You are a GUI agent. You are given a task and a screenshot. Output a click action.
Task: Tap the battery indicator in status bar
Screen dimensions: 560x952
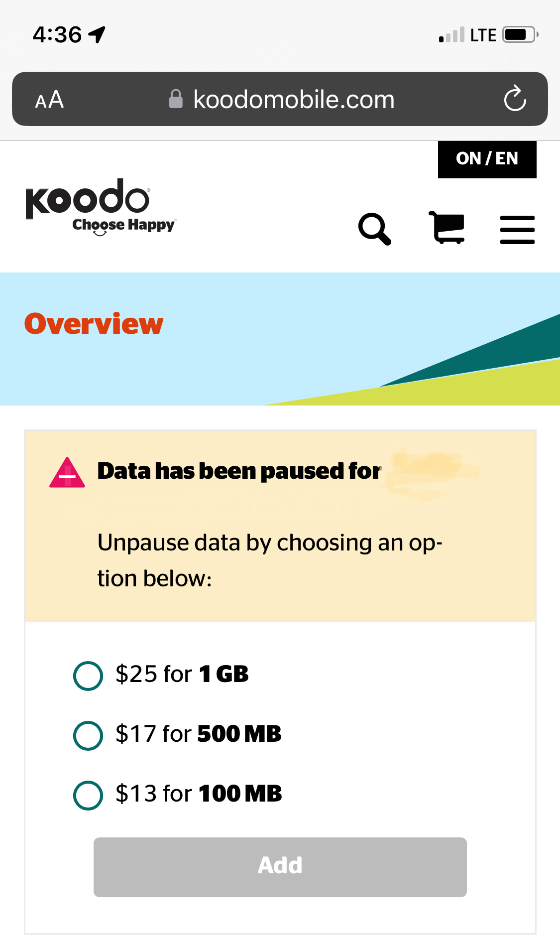pyautogui.click(x=520, y=34)
